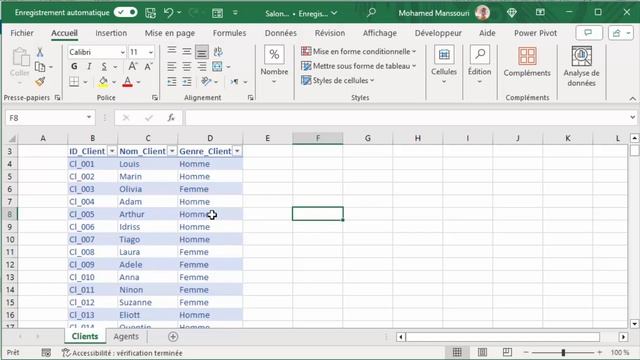Collapse the ribbon with the chevron
Image resolution: width=640 pixels, height=360 pixels.
click(632, 98)
